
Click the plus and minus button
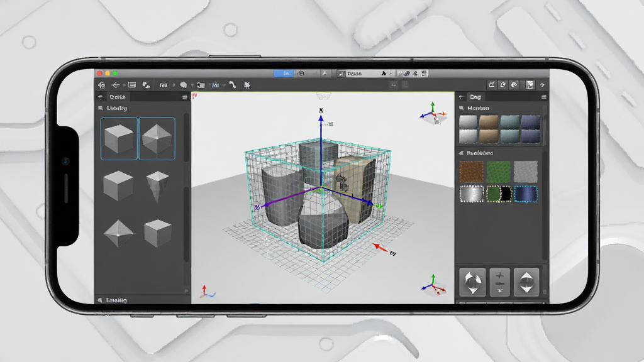(x=500, y=282)
